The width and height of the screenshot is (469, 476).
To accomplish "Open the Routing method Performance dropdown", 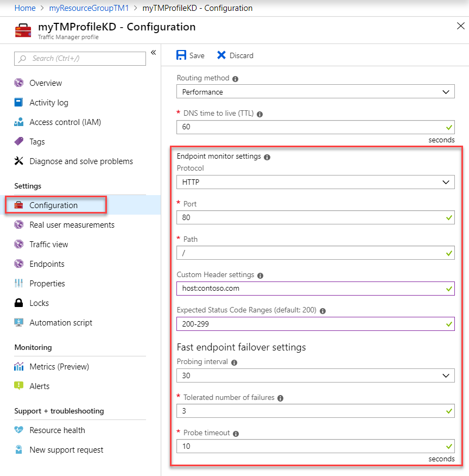I will [x=315, y=91].
